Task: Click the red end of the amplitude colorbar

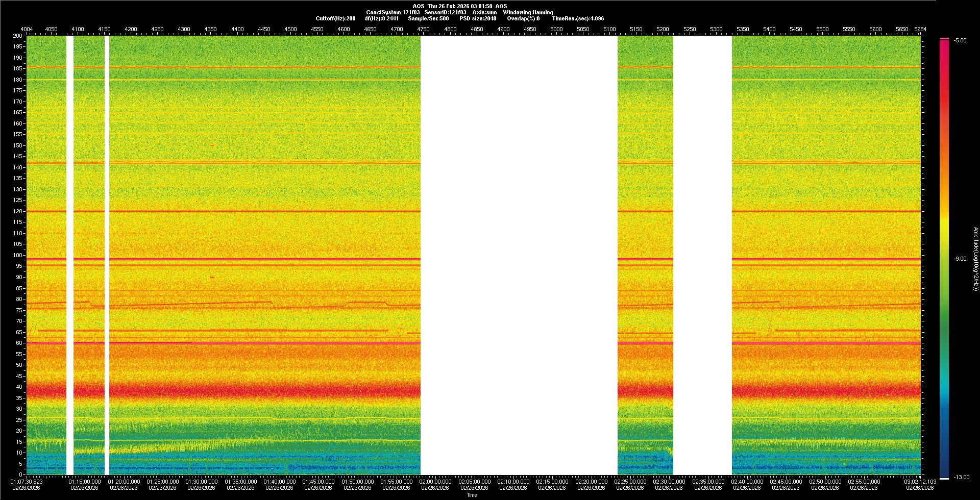Action: coord(944,46)
